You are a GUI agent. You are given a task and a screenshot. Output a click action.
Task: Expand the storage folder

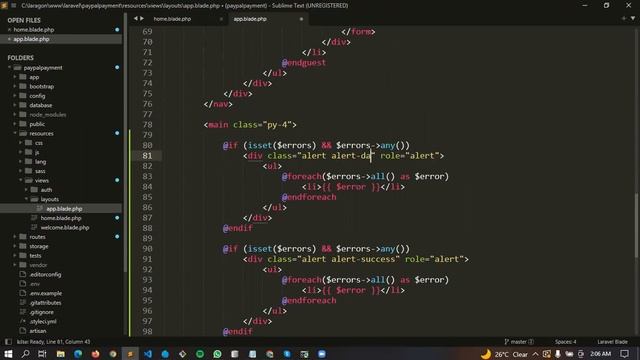[x=15, y=246]
